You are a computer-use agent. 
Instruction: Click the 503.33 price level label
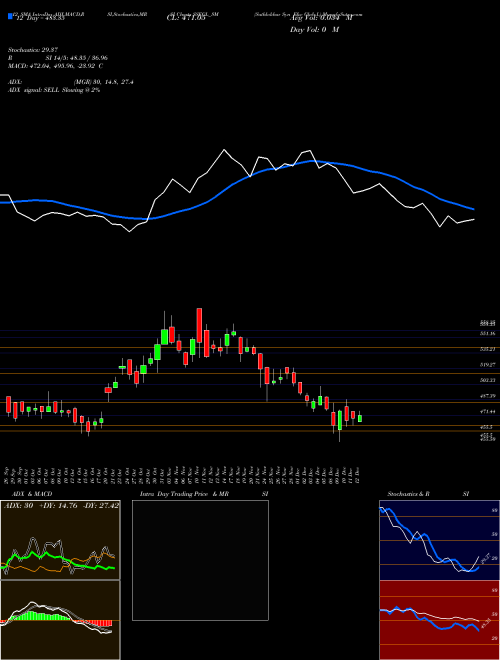[488, 380]
